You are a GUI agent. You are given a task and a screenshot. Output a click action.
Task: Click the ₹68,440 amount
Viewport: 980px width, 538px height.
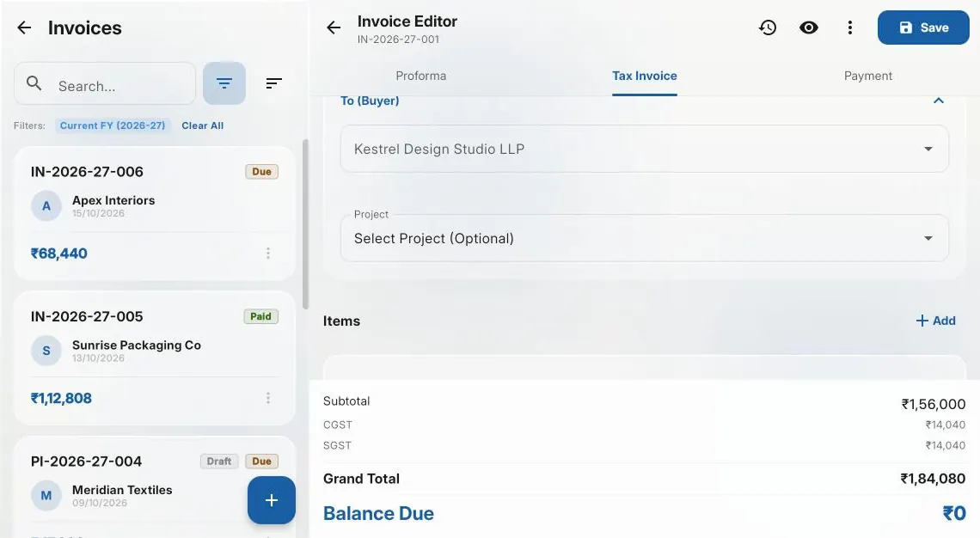pos(59,253)
